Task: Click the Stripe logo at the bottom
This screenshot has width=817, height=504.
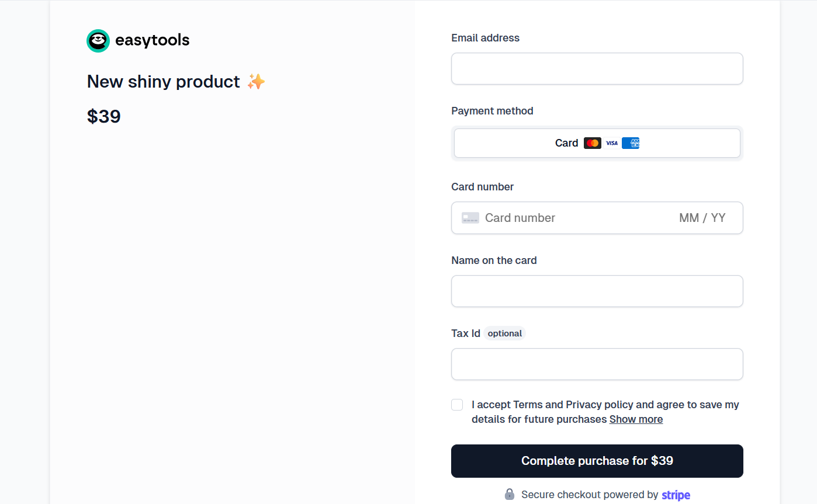Action: [x=676, y=495]
